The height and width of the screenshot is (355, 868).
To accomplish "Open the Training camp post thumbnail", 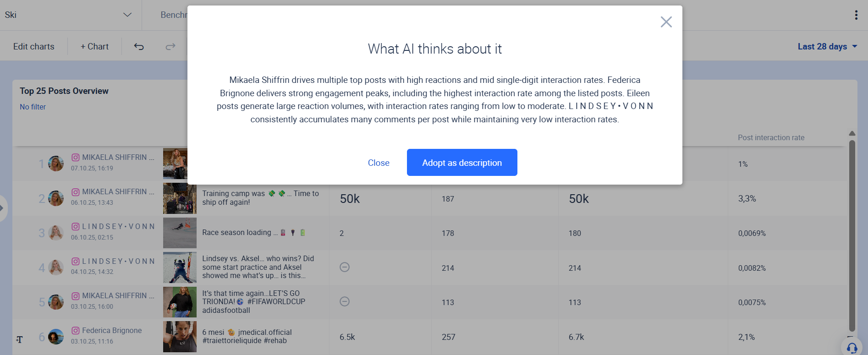I will [179, 198].
